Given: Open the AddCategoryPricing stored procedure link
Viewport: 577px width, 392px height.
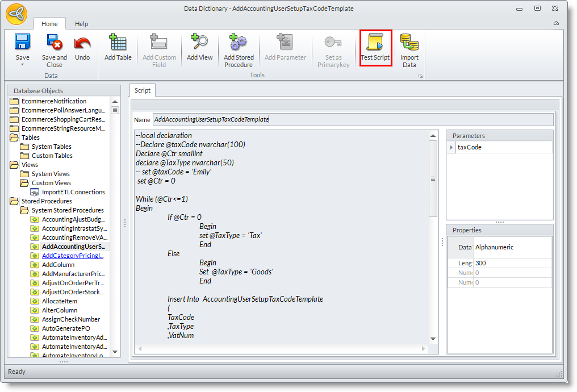Looking at the screenshot, I should (x=73, y=256).
